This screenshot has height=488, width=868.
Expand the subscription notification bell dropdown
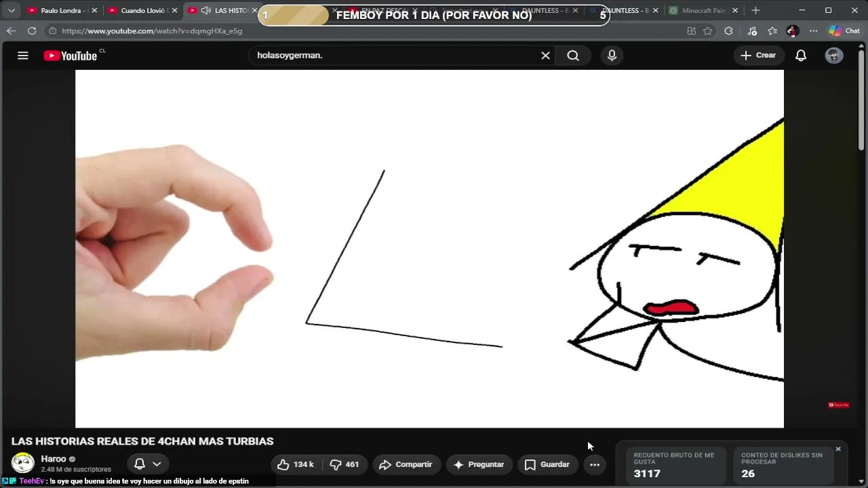[148, 464]
